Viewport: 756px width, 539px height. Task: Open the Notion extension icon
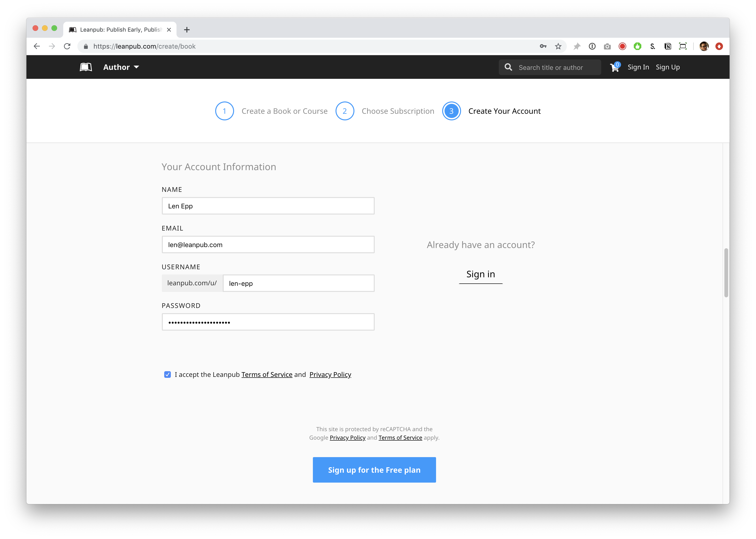(x=668, y=46)
